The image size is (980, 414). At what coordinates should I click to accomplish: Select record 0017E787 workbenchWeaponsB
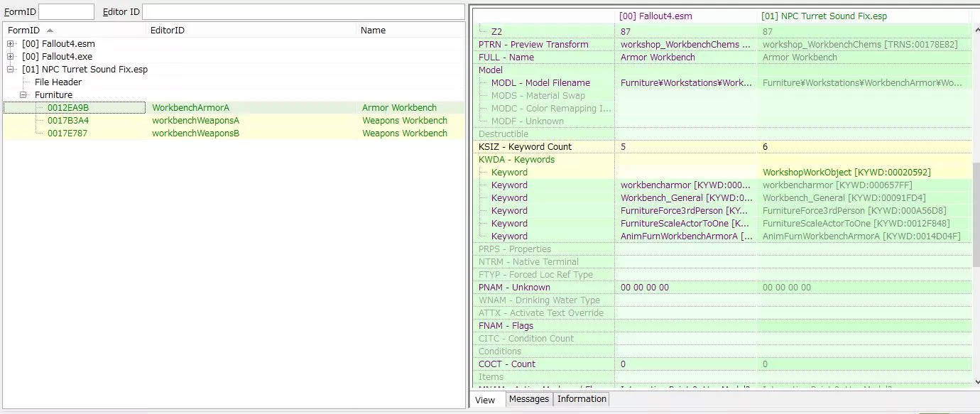(x=234, y=134)
